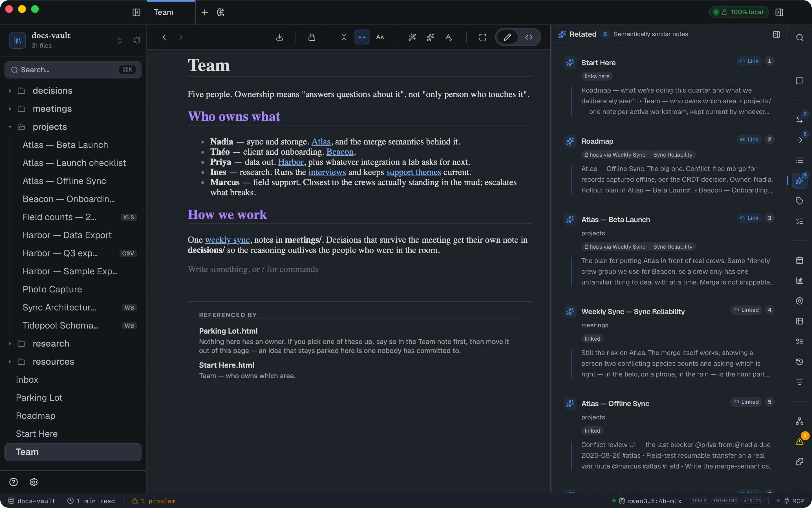The height and width of the screenshot is (508, 812).
Task: Follow the Beacon link in note
Action: click(x=340, y=152)
